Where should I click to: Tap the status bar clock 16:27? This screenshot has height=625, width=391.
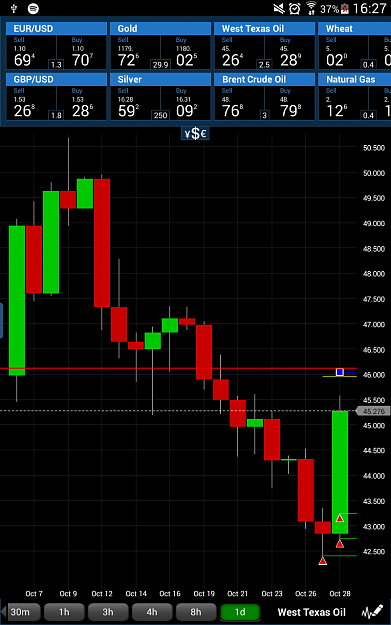(369, 8)
